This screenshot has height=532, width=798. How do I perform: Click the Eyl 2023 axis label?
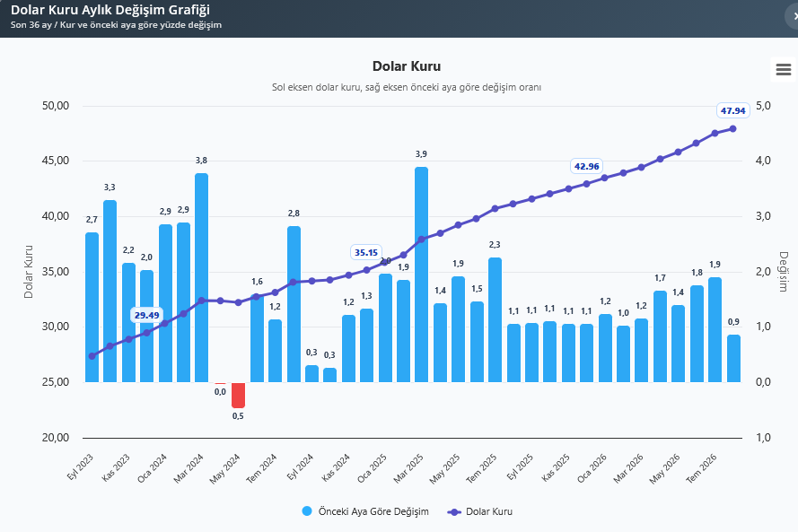80,467
